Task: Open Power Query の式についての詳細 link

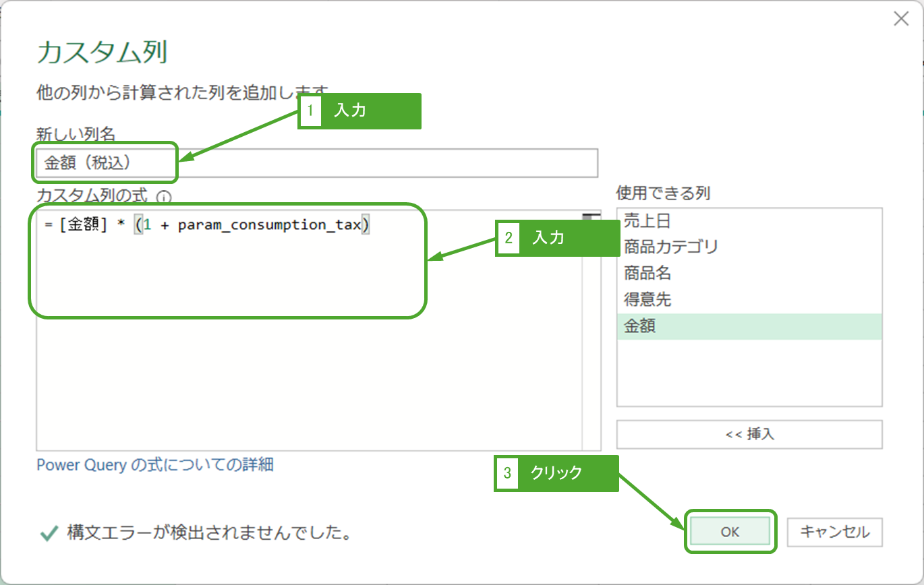Action: pyautogui.click(x=155, y=464)
